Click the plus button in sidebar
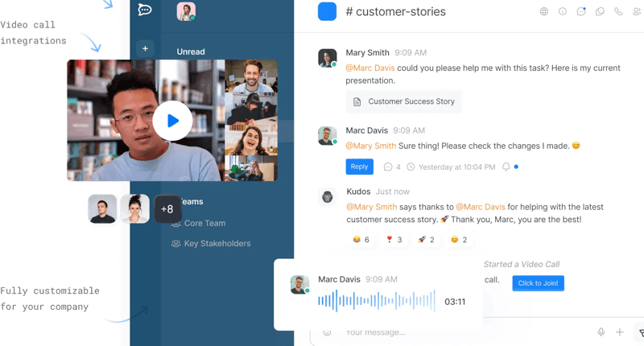644x346 pixels. pos(145,48)
